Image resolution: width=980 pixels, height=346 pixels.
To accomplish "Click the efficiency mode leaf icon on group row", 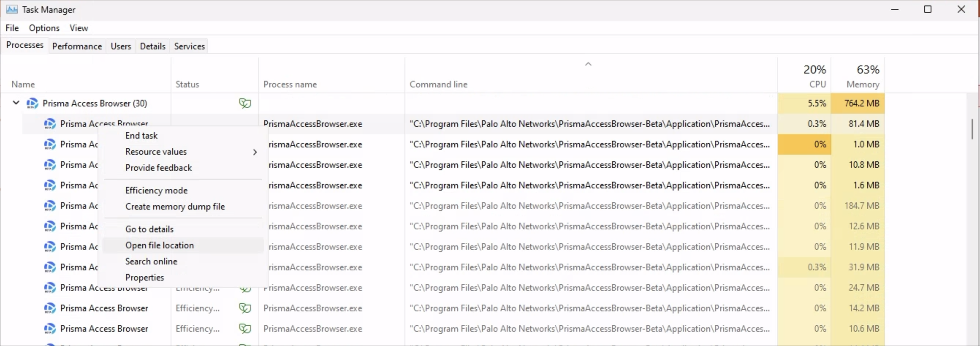I will 245,103.
